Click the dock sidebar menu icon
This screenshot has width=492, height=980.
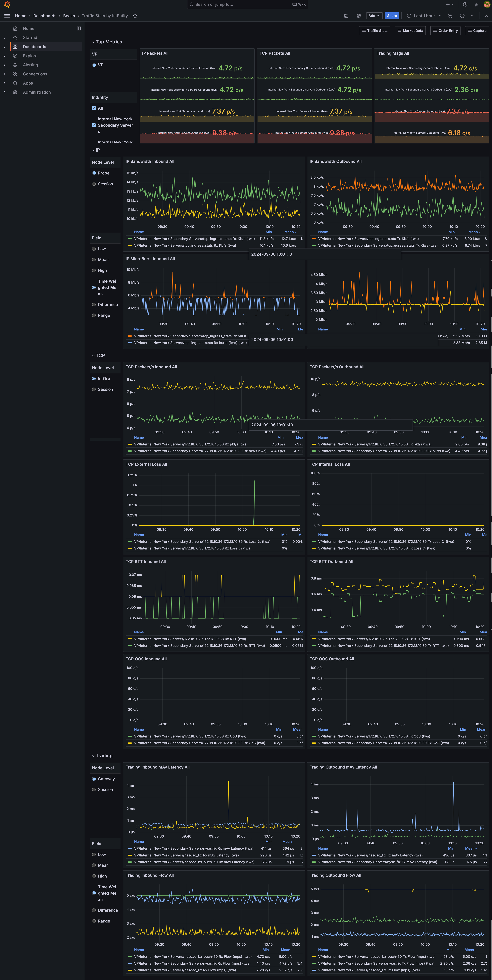pyautogui.click(x=79, y=28)
